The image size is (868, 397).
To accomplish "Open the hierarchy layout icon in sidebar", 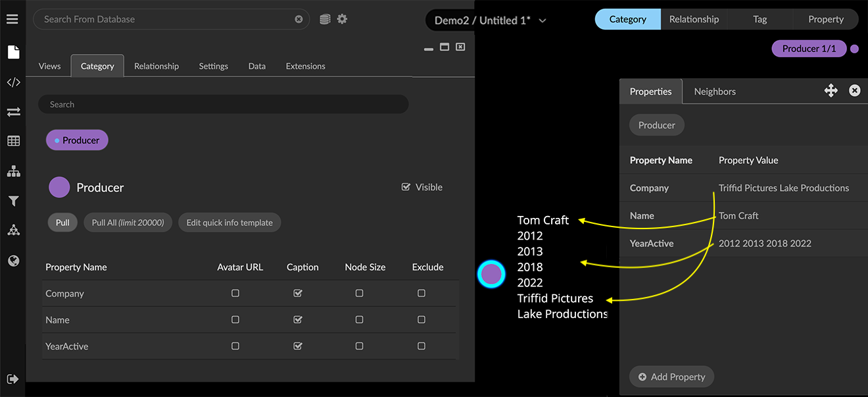I will (x=13, y=171).
